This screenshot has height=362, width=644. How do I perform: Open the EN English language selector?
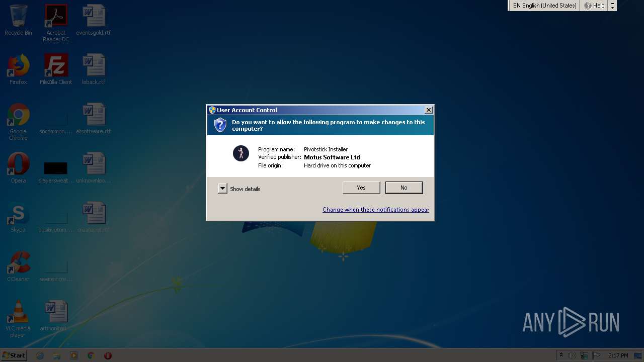[x=544, y=6]
